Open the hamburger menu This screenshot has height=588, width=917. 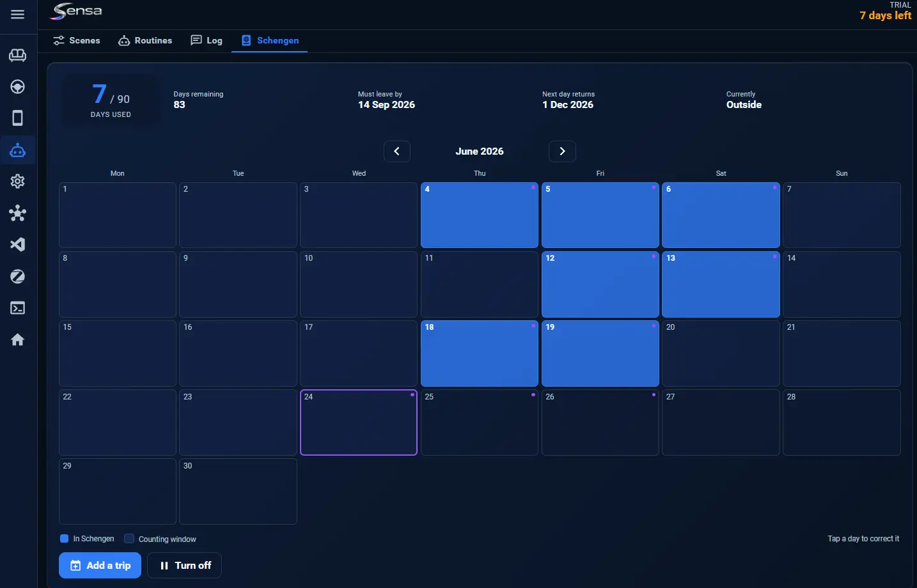coord(18,14)
